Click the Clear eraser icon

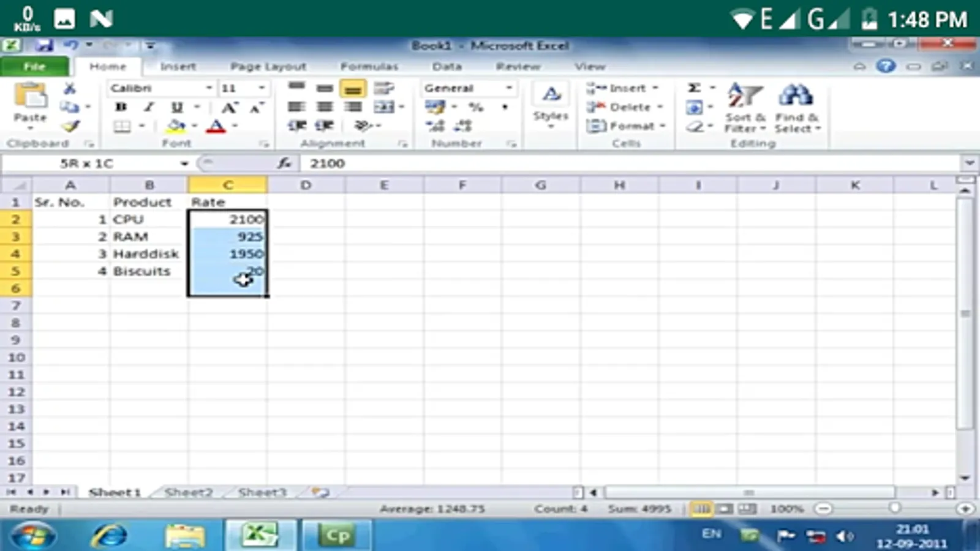click(695, 127)
